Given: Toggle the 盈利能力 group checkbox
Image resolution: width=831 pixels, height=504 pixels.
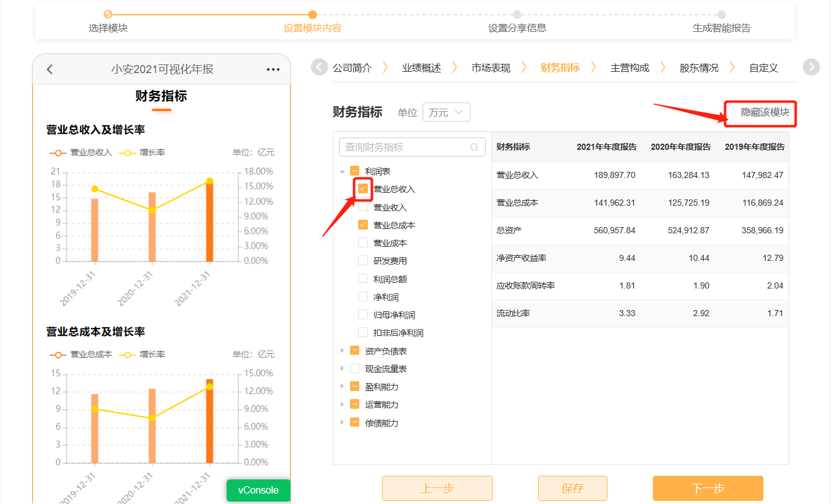Looking at the screenshot, I should pos(354,386).
